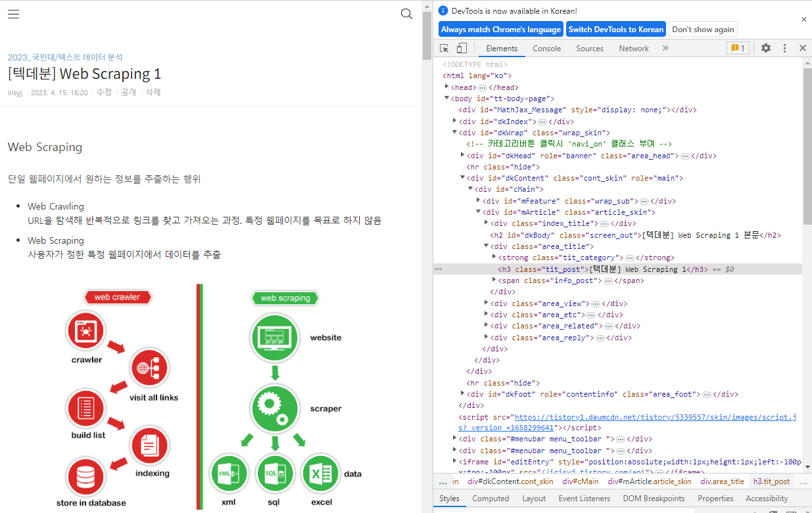Image resolution: width=812 pixels, height=513 pixels.
Task: Collapse the div cMain node
Action: coord(471,189)
